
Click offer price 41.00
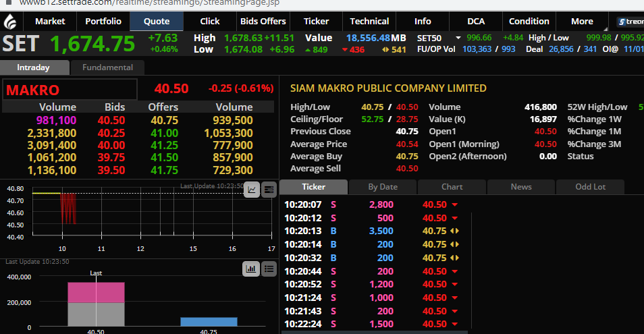(164, 133)
